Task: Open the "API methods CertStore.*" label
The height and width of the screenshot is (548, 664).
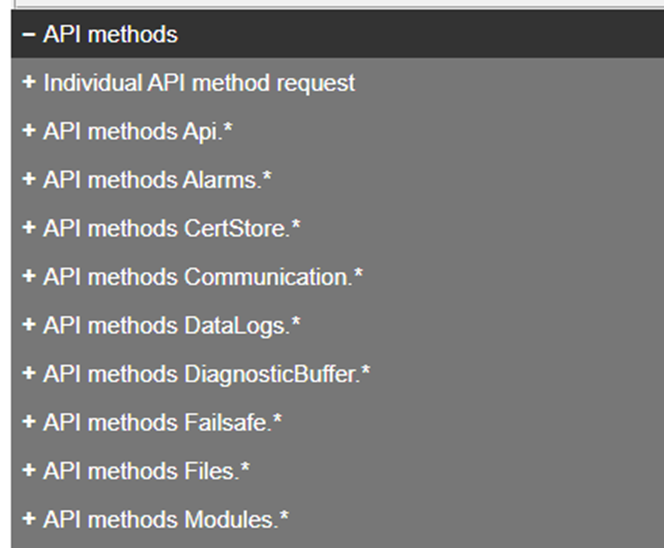Action: pyautogui.click(x=171, y=229)
